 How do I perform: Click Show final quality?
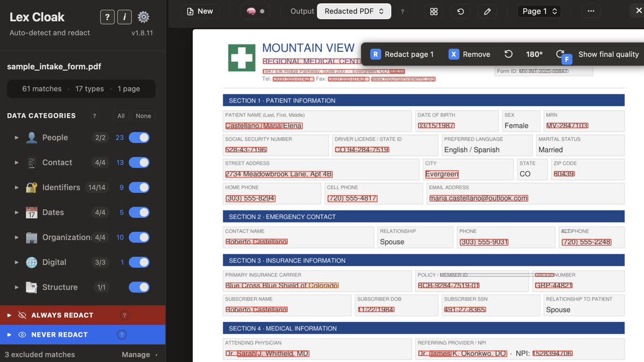click(x=609, y=54)
